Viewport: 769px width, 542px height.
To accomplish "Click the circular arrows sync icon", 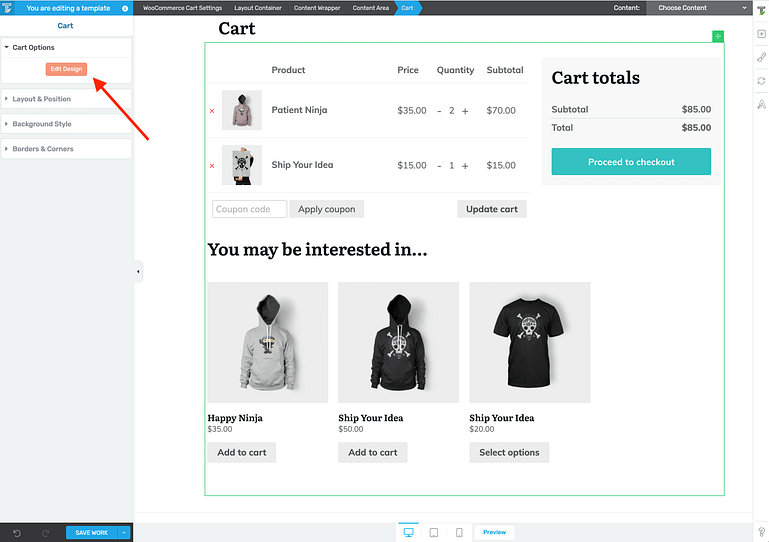I will (760, 81).
